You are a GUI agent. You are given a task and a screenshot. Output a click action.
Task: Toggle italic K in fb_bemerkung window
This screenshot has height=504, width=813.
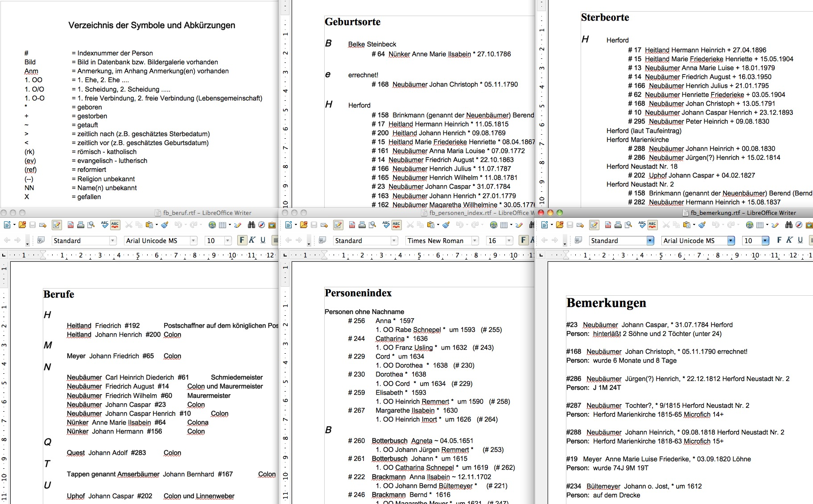pyautogui.click(x=789, y=240)
